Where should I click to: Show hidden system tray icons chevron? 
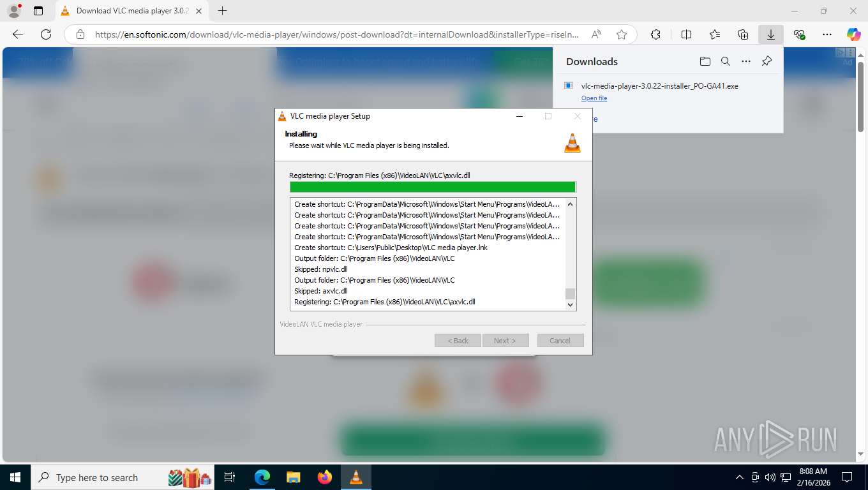(x=740, y=477)
